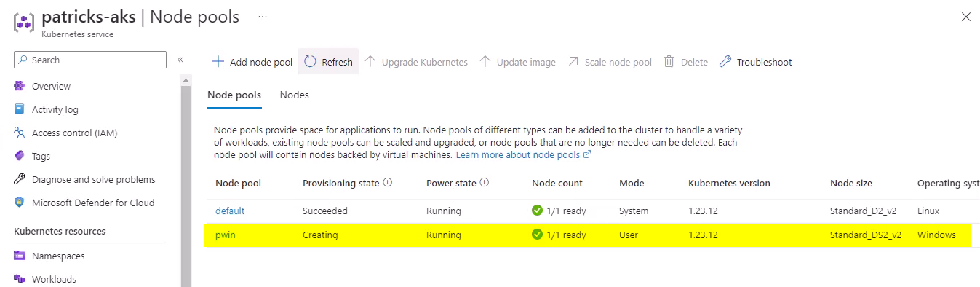The width and height of the screenshot is (980, 287).
Task: Click the Namespaces icon
Action: 20,256
